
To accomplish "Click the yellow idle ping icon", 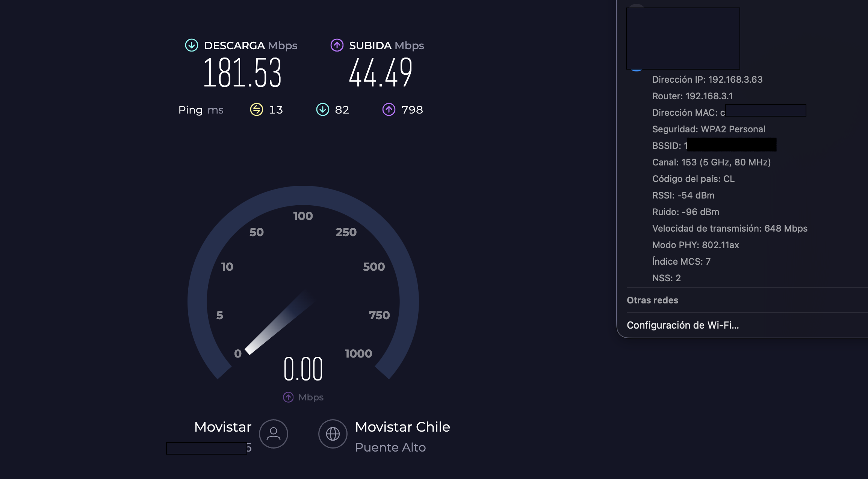I will 257,110.
